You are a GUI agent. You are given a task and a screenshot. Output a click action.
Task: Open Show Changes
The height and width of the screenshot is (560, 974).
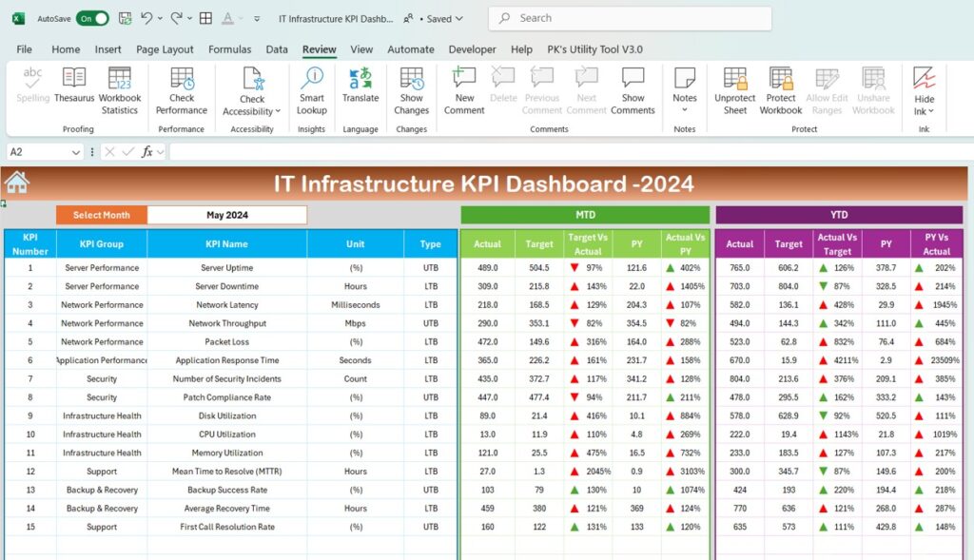click(411, 90)
